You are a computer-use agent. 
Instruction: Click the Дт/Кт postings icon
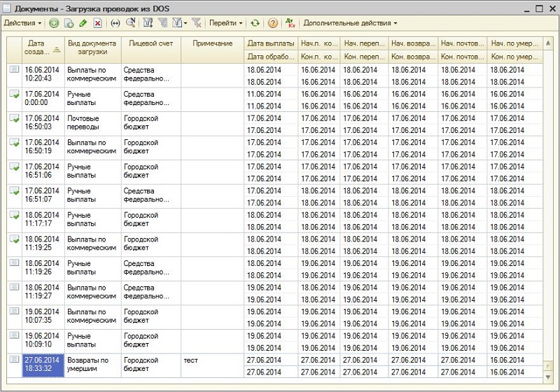point(290,23)
